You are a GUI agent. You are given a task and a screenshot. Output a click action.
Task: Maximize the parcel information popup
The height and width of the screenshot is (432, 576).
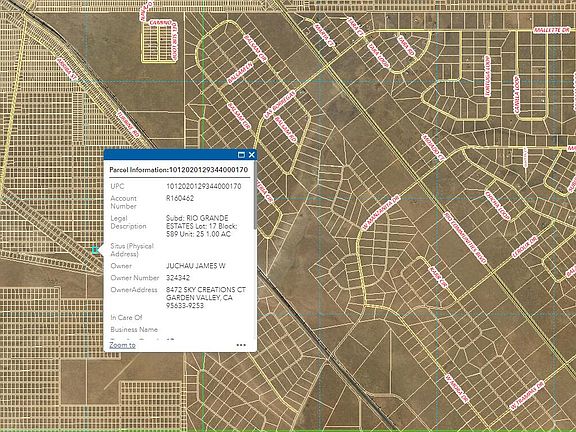pos(241,155)
